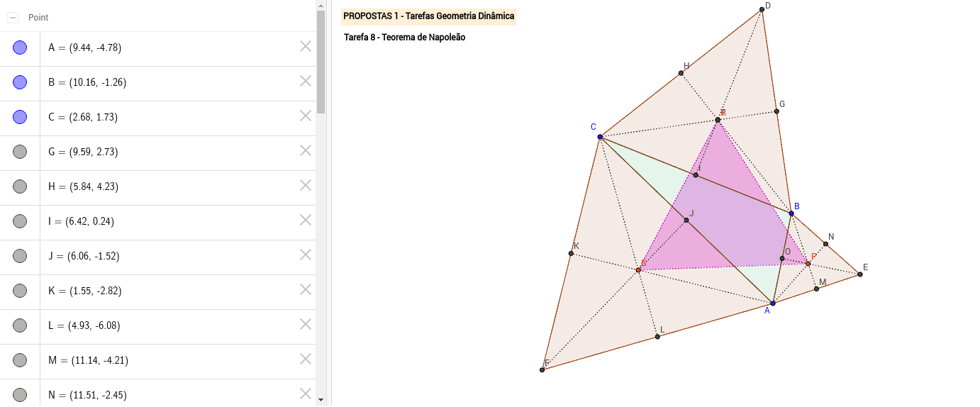Select midpoint L in the drawing
Screen dimensions: 980x407
657,336
